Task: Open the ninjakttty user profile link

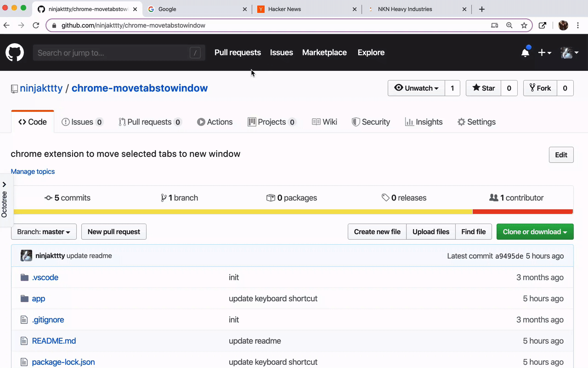Action: tap(41, 88)
